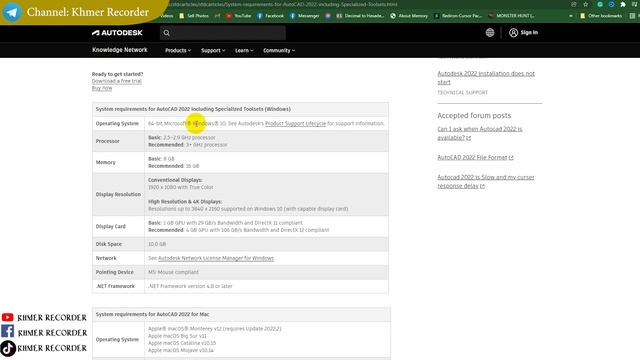Screen dimensions: 640x360
Task: Open the YouTube bookmark
Action: pos(238,16)
